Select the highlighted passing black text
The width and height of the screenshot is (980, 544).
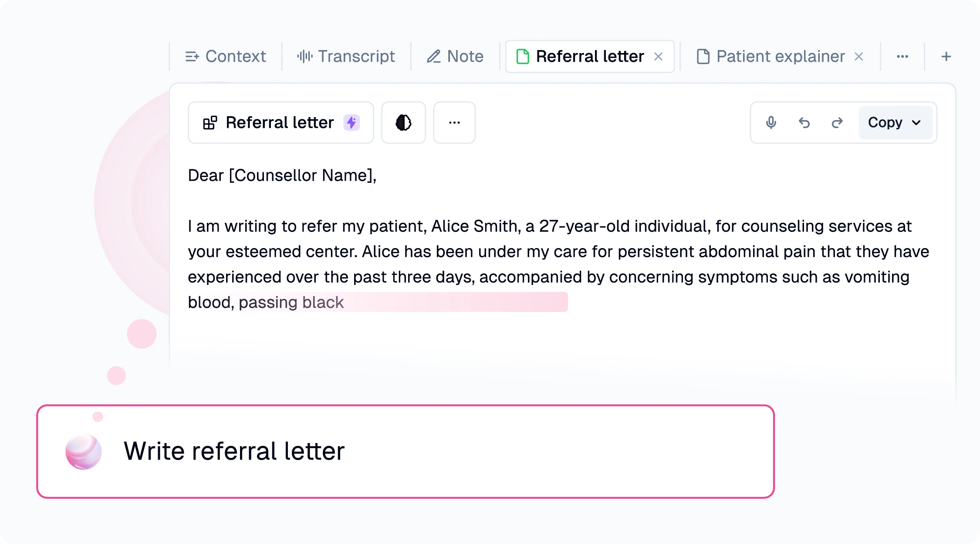point(291,302)
